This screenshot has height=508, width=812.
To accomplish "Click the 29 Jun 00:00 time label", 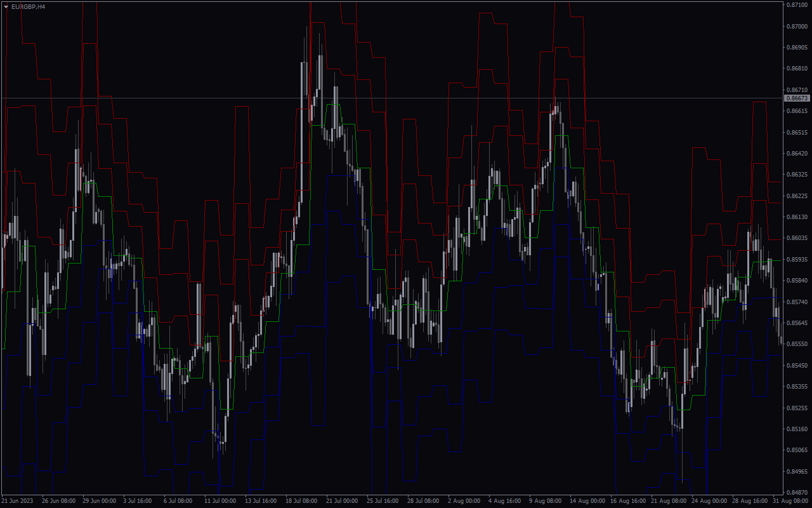I will [100, 501].
